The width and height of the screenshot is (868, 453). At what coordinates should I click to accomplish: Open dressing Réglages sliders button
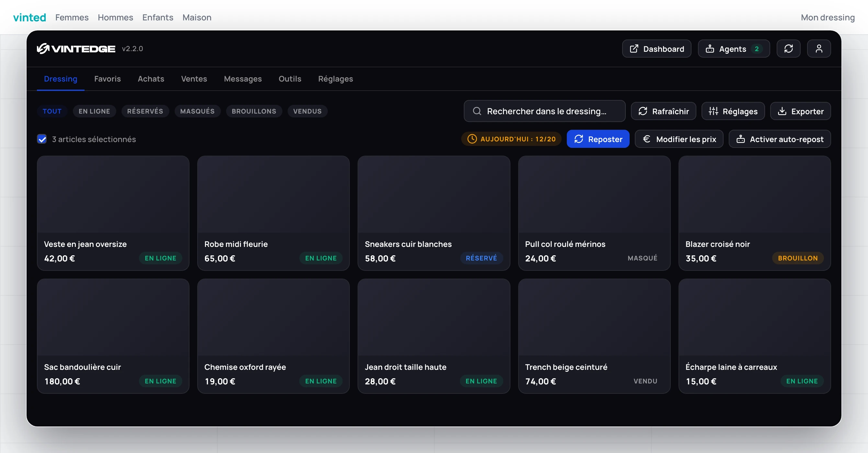[x=733, y=111]
